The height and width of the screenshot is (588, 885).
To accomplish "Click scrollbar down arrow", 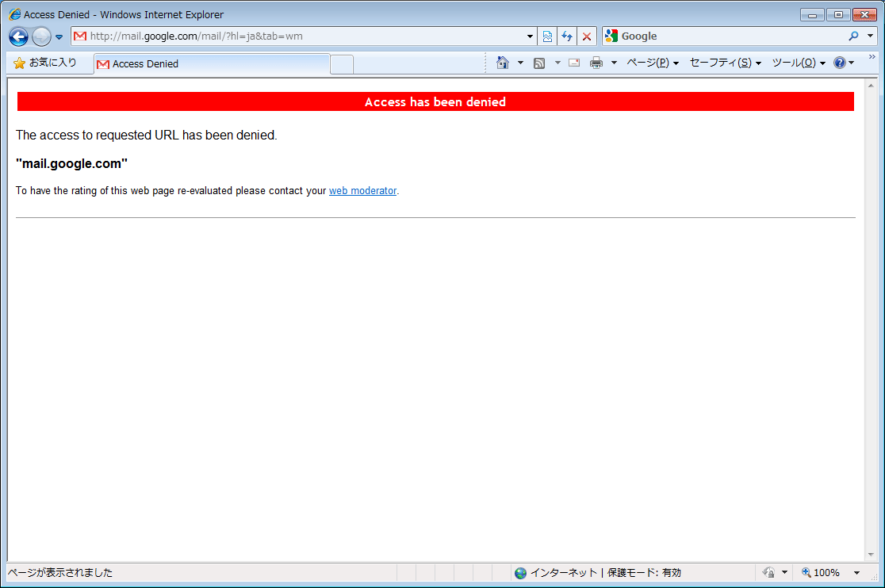I will coord(871,555).
